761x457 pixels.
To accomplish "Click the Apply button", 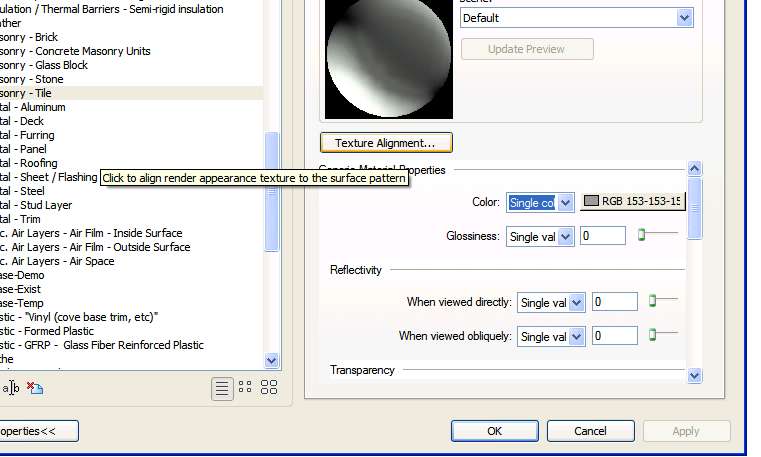I will pyautogui.click(x=686, y=431).
